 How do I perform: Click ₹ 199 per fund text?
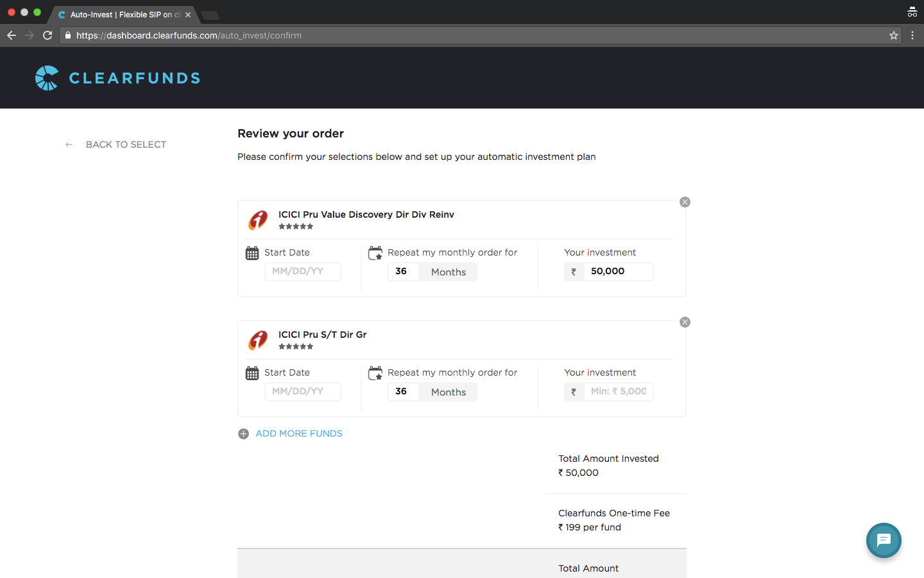point(590,527)
